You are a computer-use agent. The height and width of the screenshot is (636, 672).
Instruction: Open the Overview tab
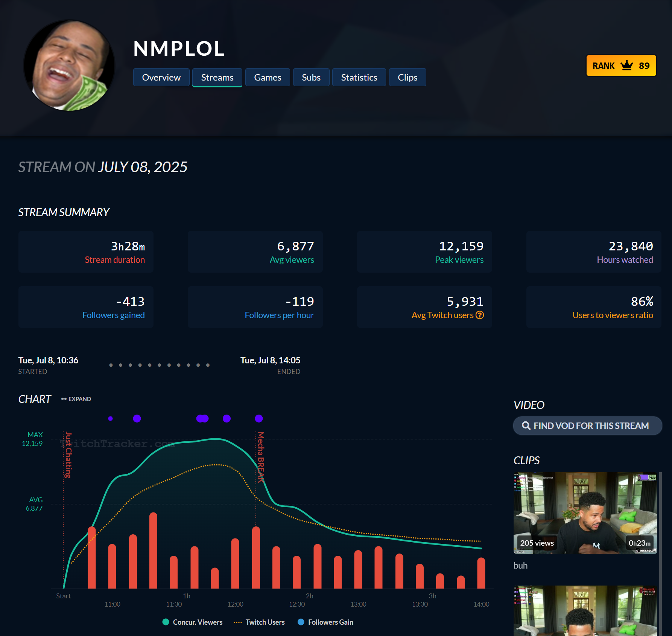point(161,77)
